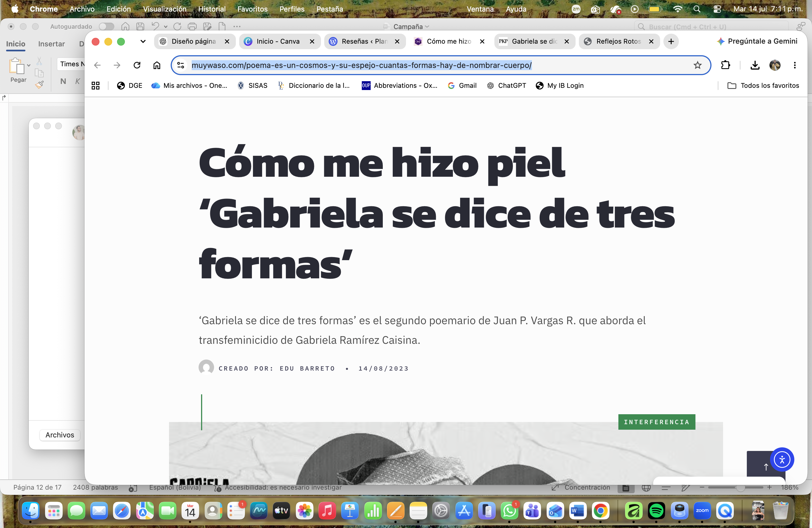Bookmark this page with the star icon
812x528 pixels.
[x=697, y=65]
